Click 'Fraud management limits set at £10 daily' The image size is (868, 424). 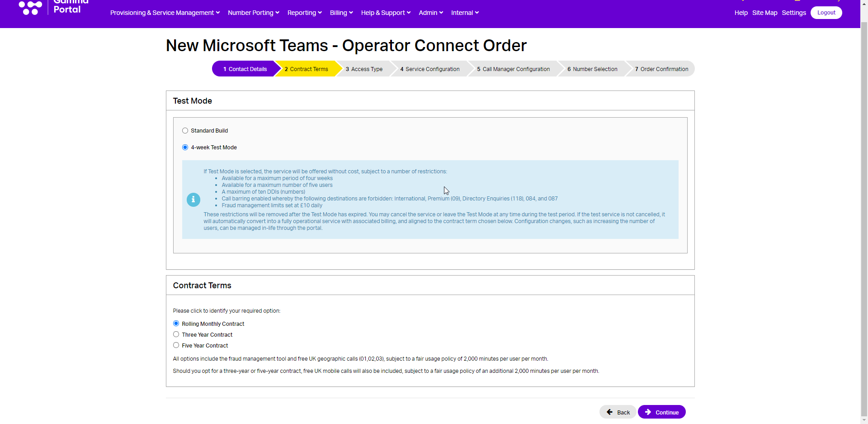272,205
